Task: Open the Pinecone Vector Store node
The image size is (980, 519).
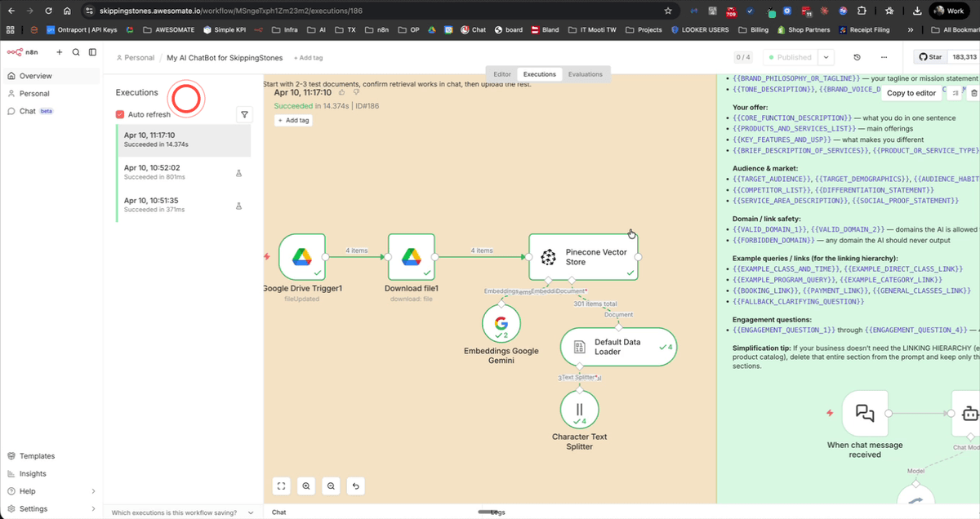Action: 583,255
